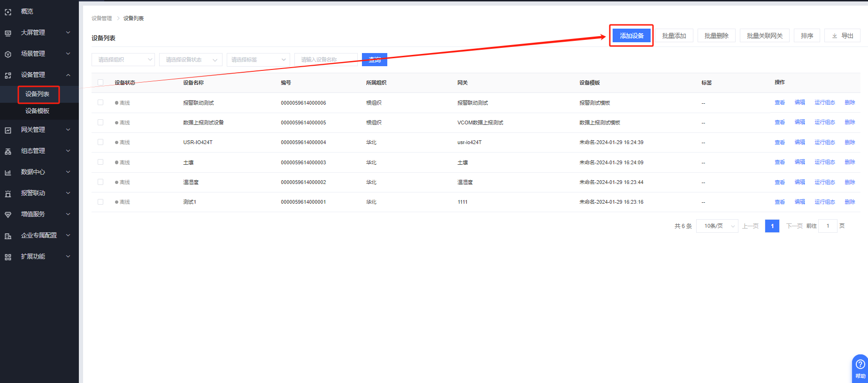Screen dimensions: 868x383
Task: Click the 概览 overview icon in sidebar
Action: pos(8,12)
